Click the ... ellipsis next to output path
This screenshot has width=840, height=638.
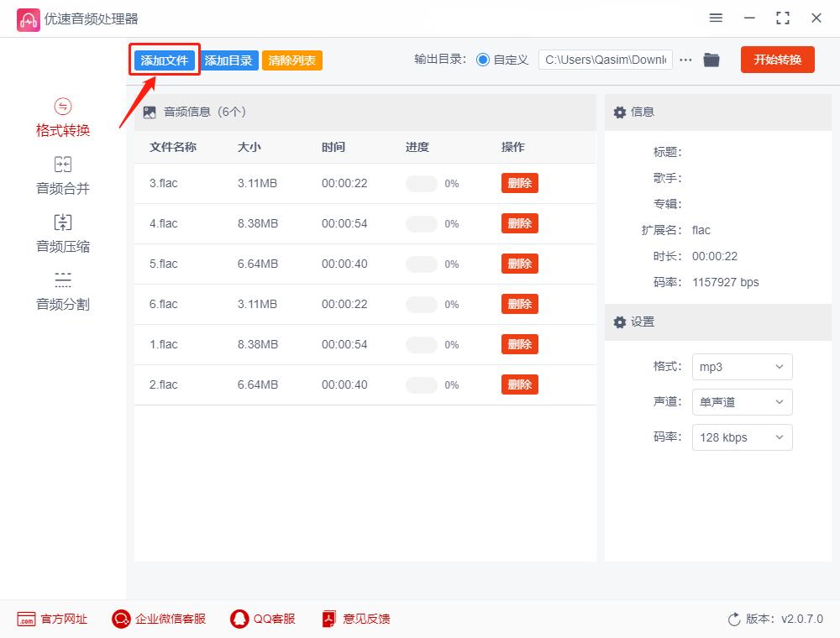[685, 60]
